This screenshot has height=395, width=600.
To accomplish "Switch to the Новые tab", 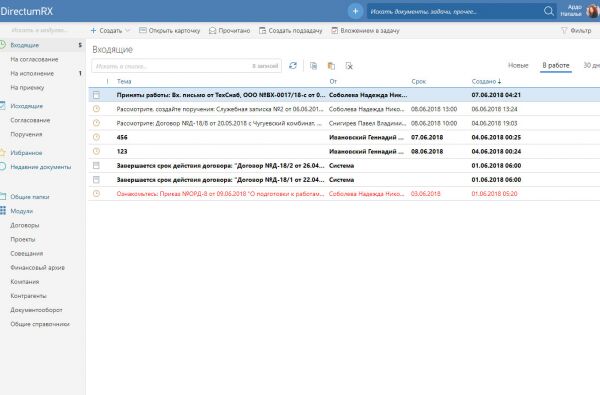I will click(518, 65).
